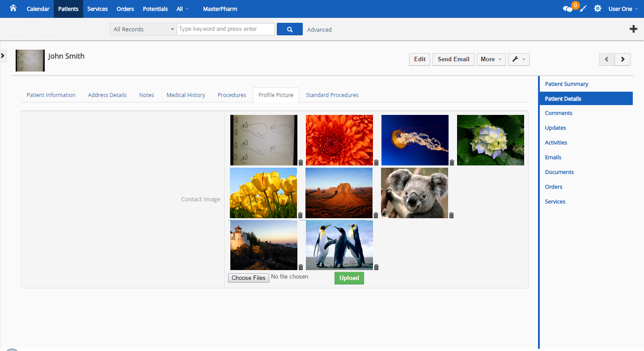This screenshot has width=644, height=351.
Task: Open the yellow tulips thumbnail
Action: click(263, 193)
